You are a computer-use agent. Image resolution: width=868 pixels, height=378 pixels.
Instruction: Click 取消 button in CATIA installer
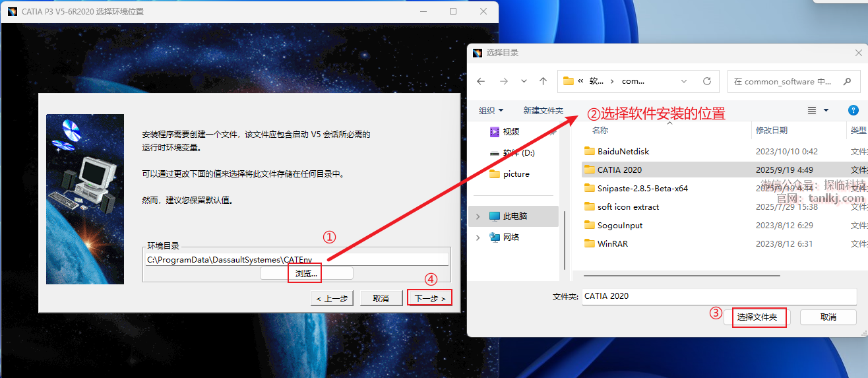(381, 298)
